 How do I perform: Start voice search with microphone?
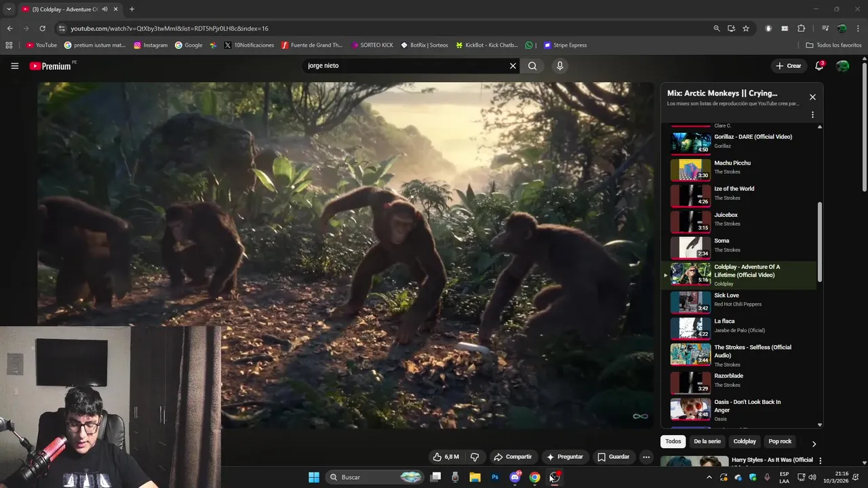pos(559,66)
